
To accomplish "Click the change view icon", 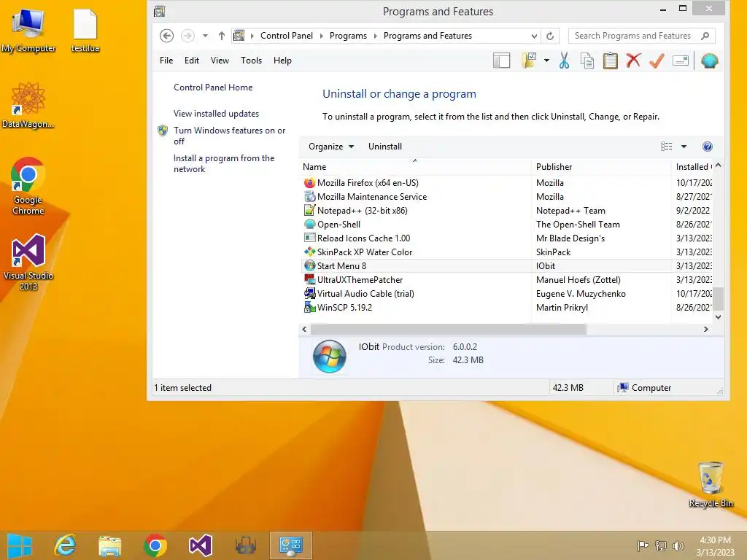I will (667, 146).
